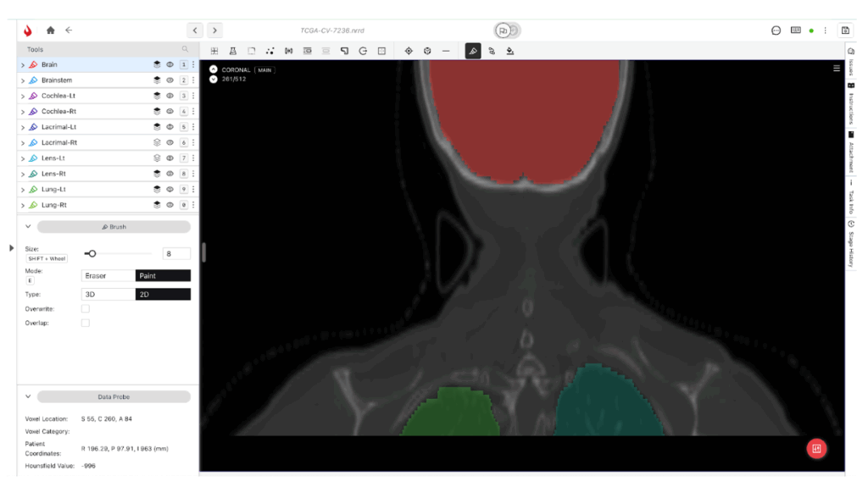This screenshot has height=487, width=868.
Task: Step slice down with the down arrow
Action: (x=213, y=79)
